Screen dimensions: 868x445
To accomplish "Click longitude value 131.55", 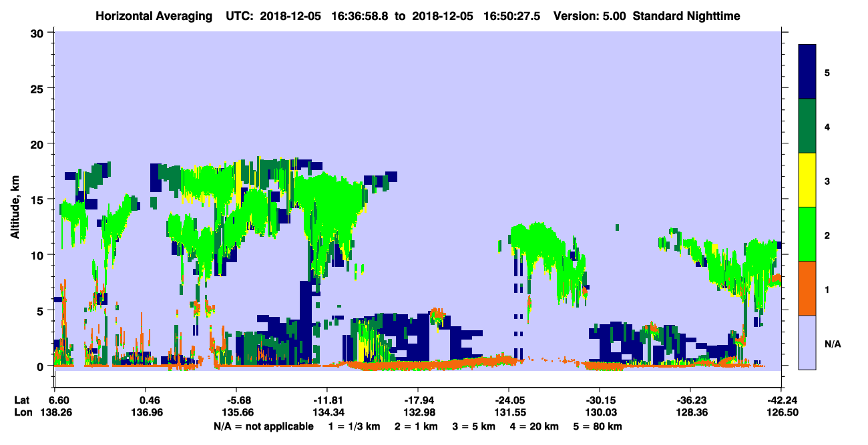I will tap(509, 413).
